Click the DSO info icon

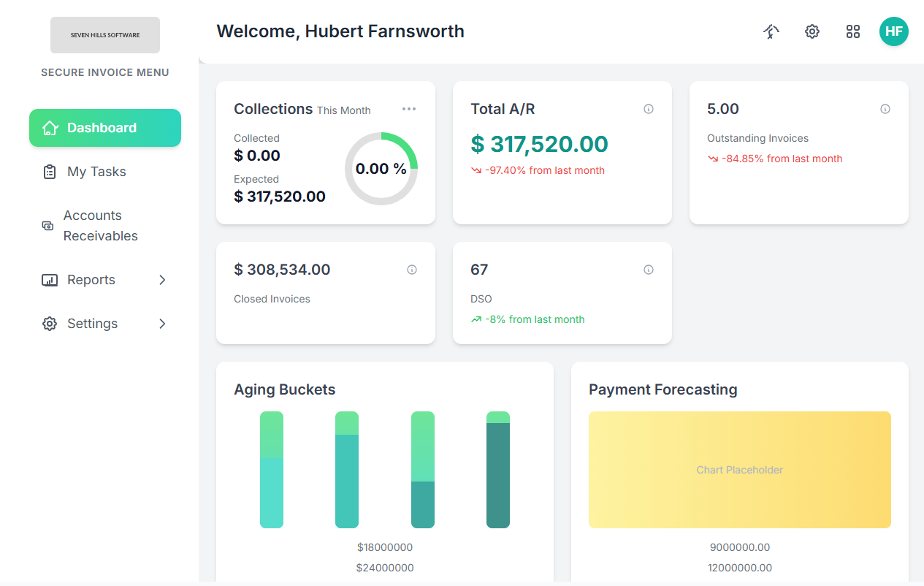click(649, 270)
